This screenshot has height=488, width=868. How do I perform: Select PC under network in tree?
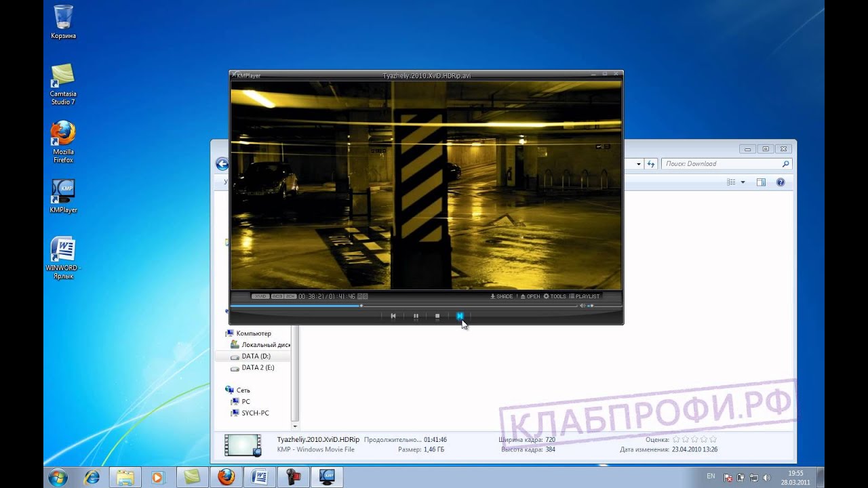pyautogui.click(x=240, y=402)
